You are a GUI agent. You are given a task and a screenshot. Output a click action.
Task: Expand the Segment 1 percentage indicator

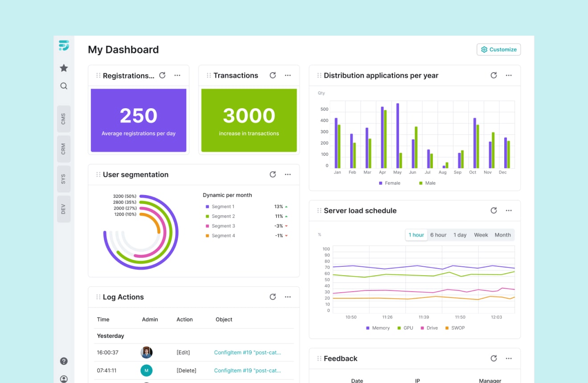[x=282, y=206]
